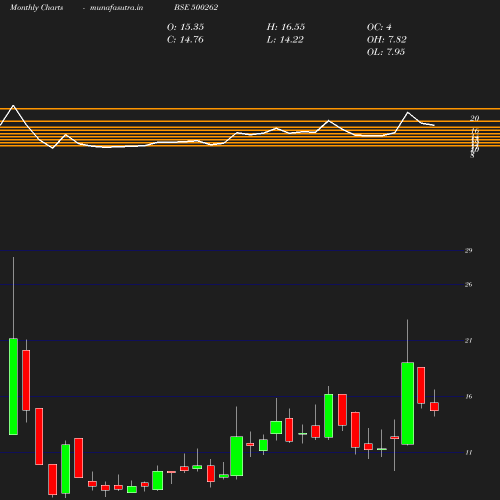Click the close value 'C: 14.76'

click(185, 40)
